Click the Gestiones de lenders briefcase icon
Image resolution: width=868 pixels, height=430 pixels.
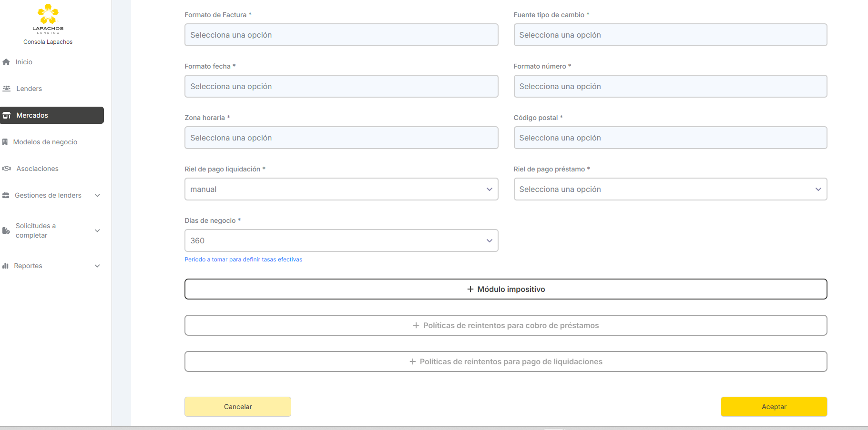[6, 195]
